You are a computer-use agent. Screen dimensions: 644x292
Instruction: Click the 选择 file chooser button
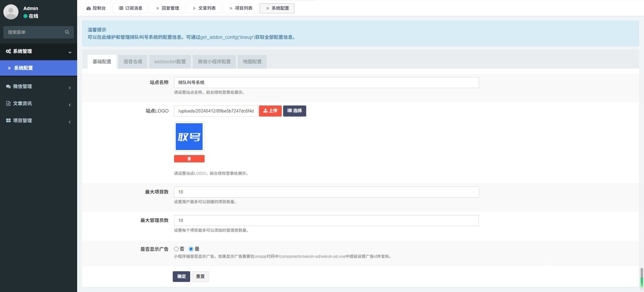[x=294, y=111]
